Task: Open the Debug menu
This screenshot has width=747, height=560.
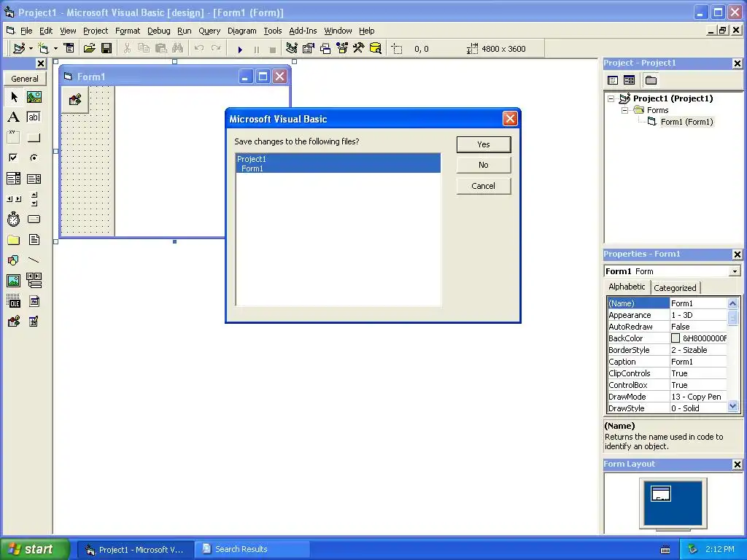Action: (158, 31)
